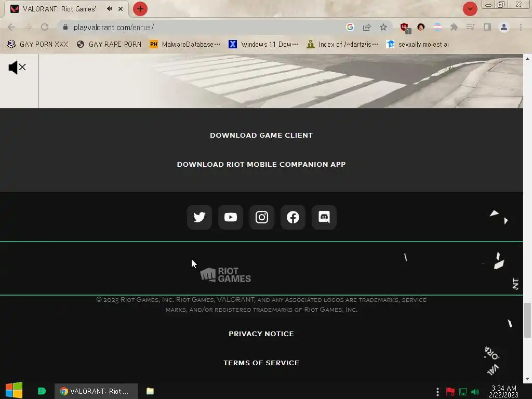Open the media controls icon
532x399 pixels.
pos(471,27)
